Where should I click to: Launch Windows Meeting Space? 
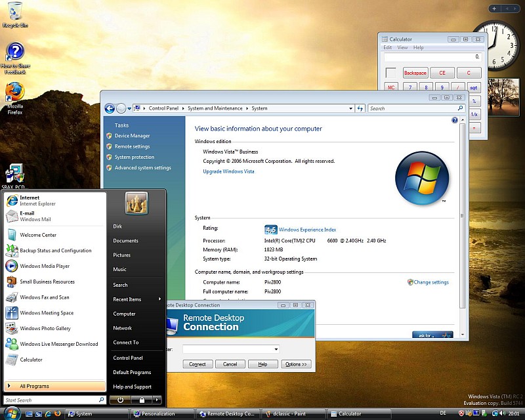56,313
